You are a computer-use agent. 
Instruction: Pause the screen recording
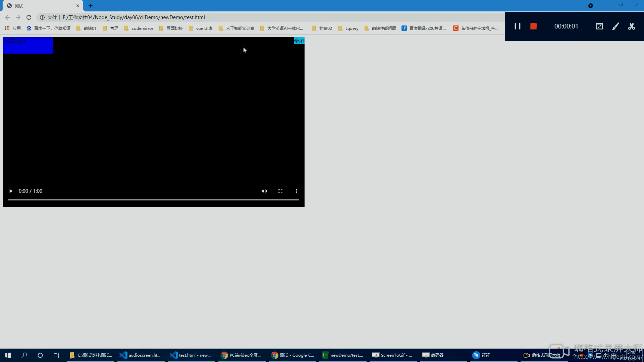(x=518, y=26)
